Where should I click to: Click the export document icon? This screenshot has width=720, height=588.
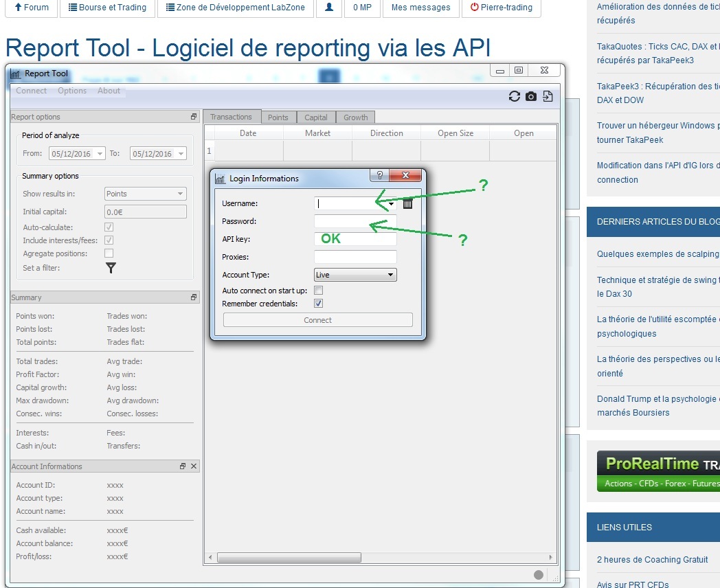tap(548, 96)
